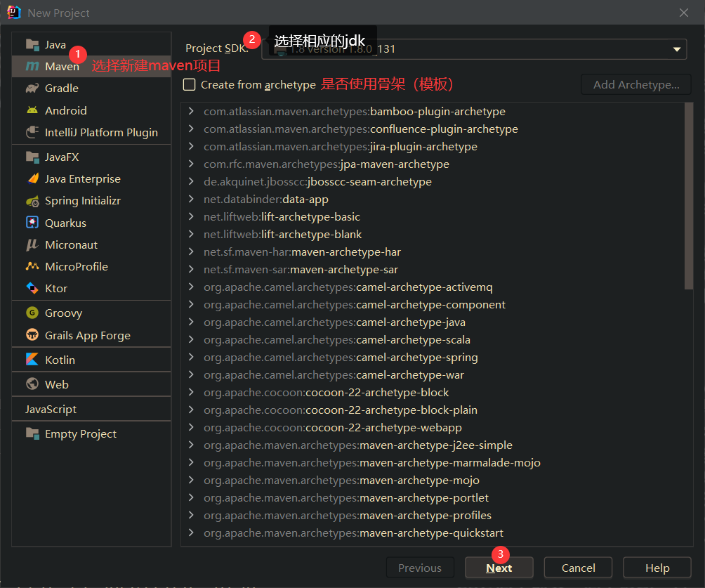Screen dimensions: 705x588
Task: Expand net.databinder data-app entry
Action: point(191,199)
